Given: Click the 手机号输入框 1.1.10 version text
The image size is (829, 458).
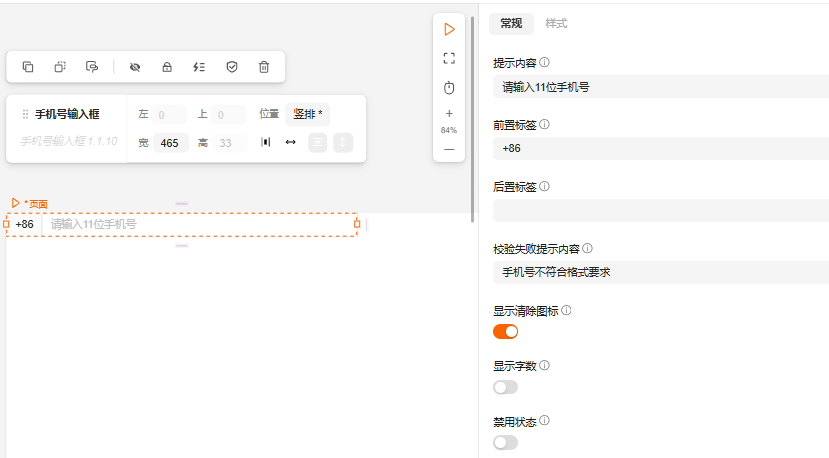Looking at the screenshot, I should [x=69, y=141].
